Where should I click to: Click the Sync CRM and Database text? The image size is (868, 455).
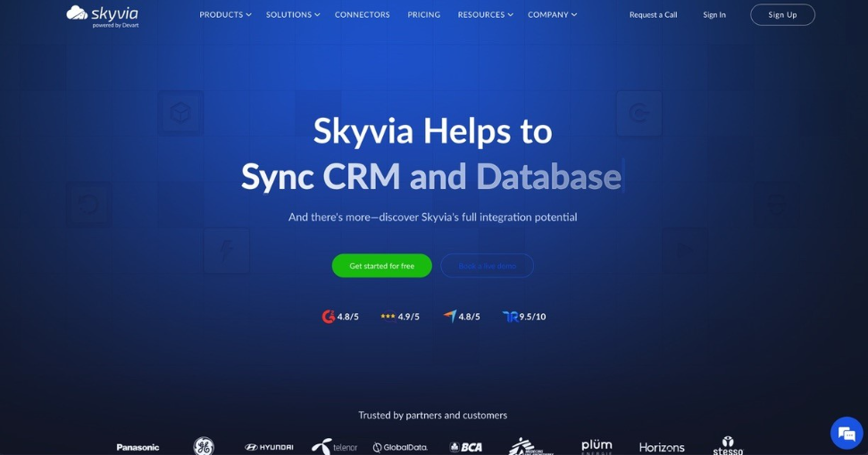click(x=431, y=177)
